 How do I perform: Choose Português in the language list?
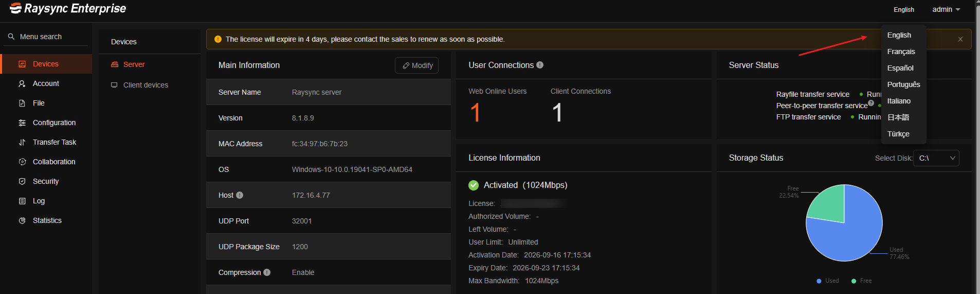[904, 84]
